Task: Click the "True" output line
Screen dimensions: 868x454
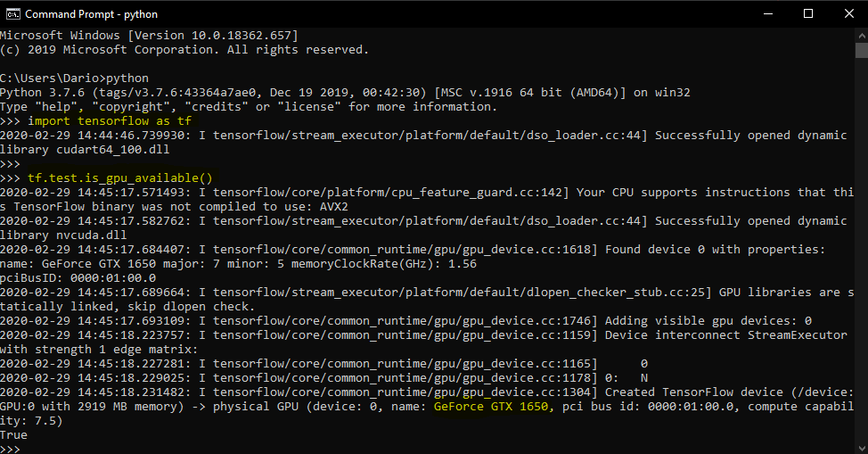Action: [x=14, y=435]
